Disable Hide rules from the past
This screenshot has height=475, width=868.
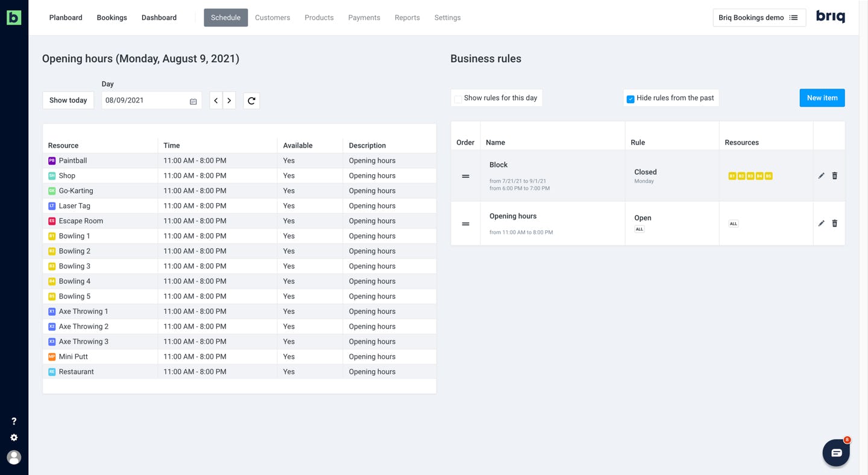[631, 98]
